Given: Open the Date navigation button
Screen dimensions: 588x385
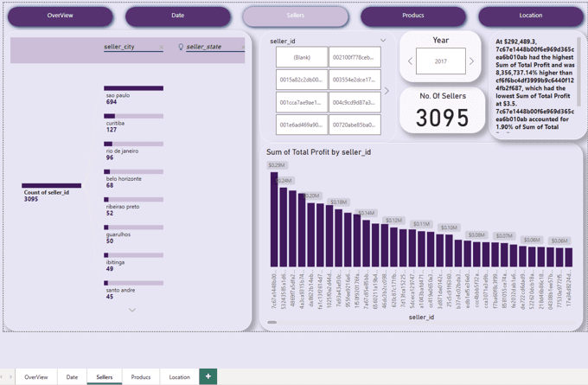Looking at the screenshot, I should (x=178, y=16).
